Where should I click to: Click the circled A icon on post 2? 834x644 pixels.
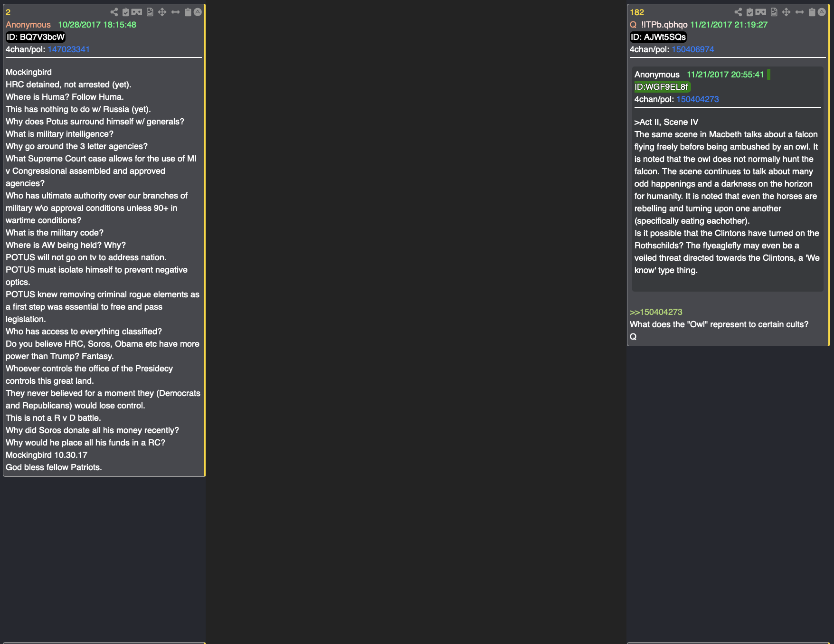[198, 12]
